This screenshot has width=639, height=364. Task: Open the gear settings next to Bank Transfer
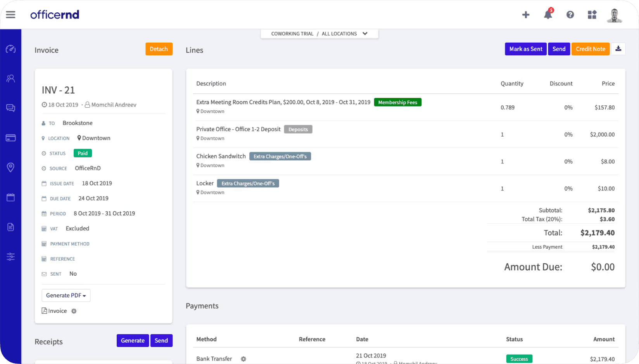(x=243, y=359)
